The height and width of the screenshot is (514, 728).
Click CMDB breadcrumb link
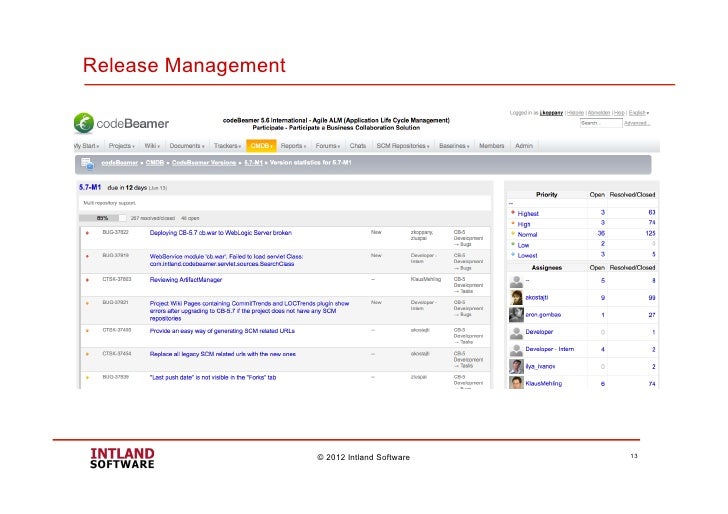tap(155, 163)
